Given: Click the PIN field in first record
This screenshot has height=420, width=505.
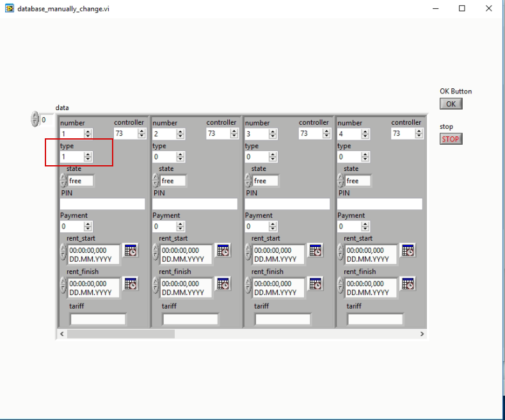Looking at the screenshot, I should click(102, 204).
